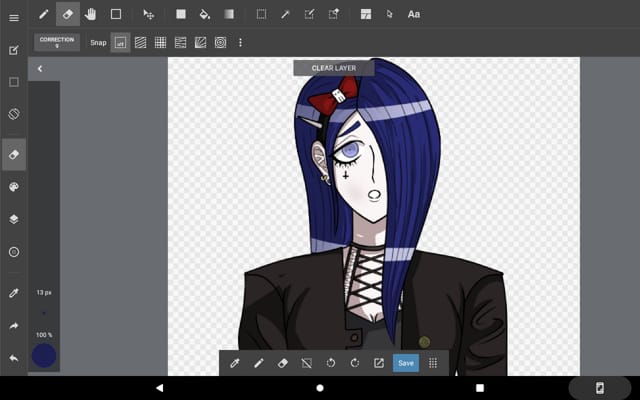Select the Brush tool in top toolbar
Screen dimensions: 640x400
coord(44,14)
